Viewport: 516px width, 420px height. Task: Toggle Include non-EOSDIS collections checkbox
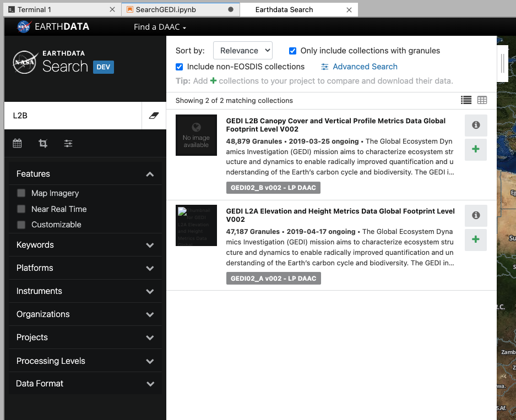180,67
